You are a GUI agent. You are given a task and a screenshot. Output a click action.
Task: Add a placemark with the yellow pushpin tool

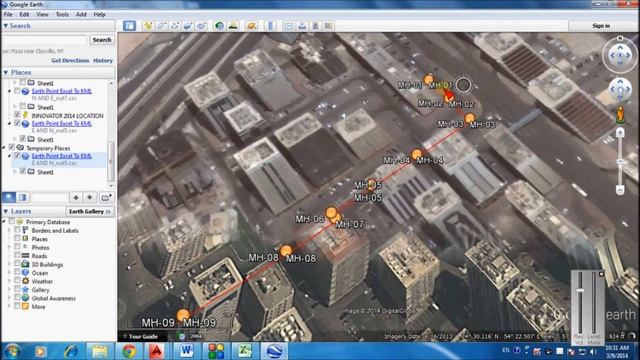click(x=148, y=26)
